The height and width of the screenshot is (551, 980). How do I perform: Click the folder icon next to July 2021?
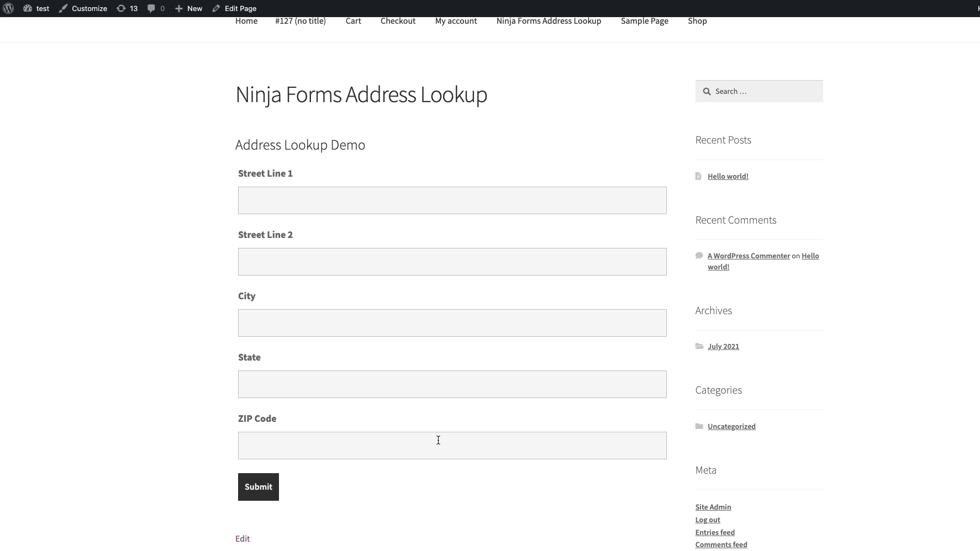point(698,346)
